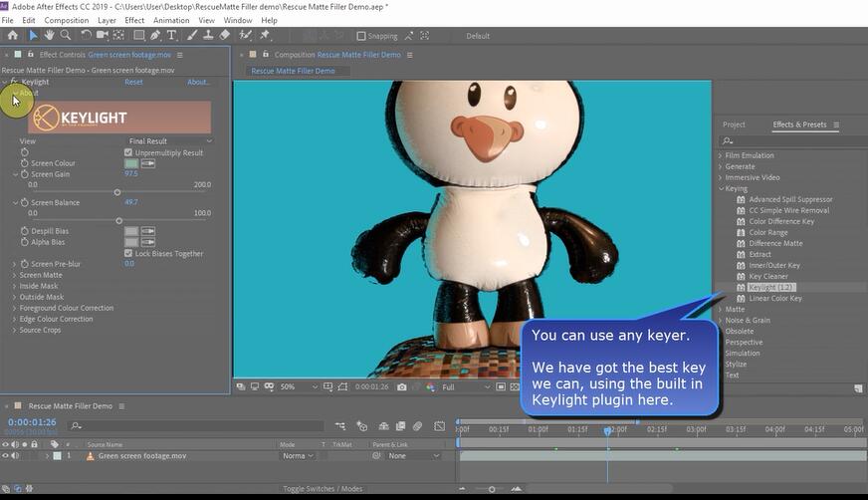The height and width of the screenshot is (500, 868).
Task: Open the Composition menu
Action: click(67, 21)
